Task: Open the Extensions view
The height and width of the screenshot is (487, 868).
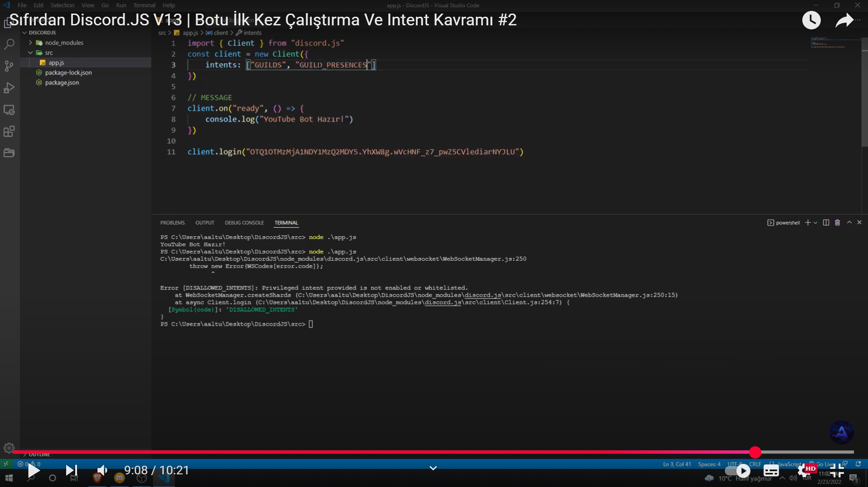Action: [x=9, y=132]
